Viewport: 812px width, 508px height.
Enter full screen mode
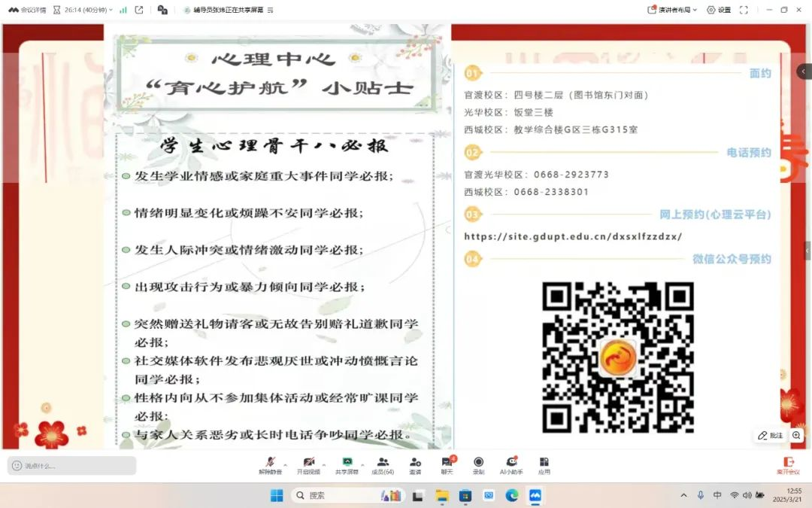[x=744, y=10]
